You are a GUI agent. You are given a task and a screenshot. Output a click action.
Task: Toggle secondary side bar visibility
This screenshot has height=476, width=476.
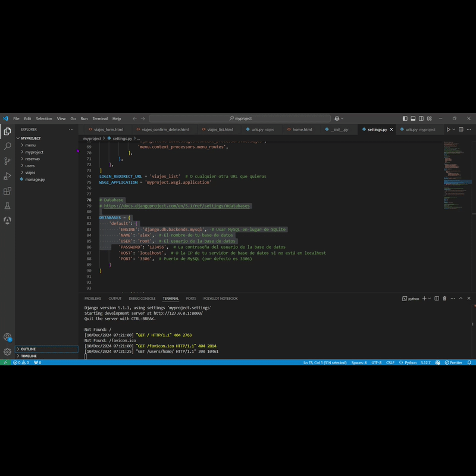(x=421, y=118)
